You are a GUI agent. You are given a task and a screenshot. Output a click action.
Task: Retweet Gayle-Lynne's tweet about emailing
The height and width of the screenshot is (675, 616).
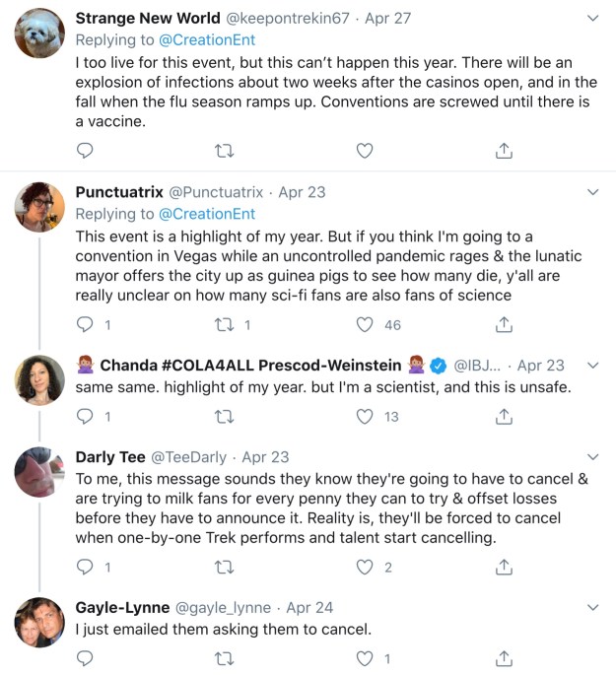click(x=224, y=658)
